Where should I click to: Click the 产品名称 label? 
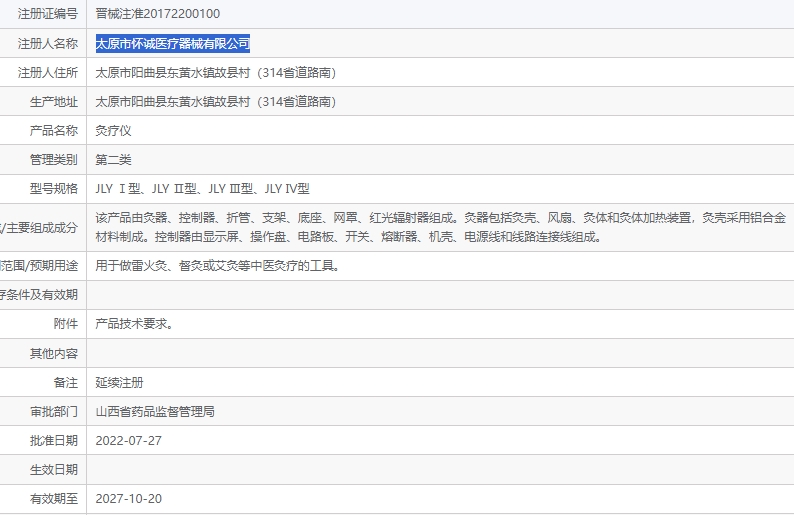pos(54,131)
